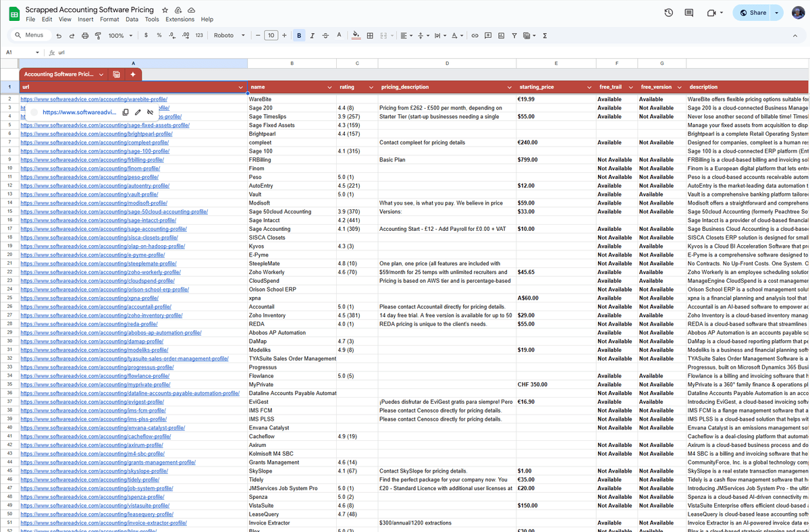Open the zoho-inventory-profile URL link
This screenshot has height=532, width=810.
(101, 315)
